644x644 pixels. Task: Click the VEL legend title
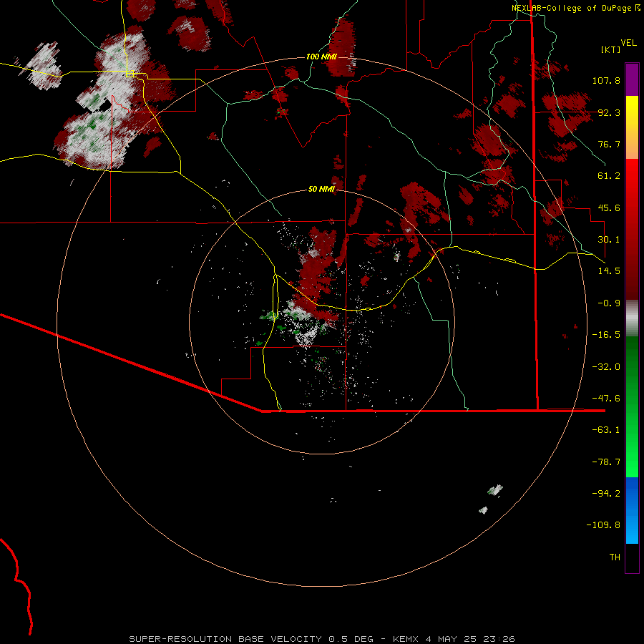pyautogui.click(x=628, y=43)
